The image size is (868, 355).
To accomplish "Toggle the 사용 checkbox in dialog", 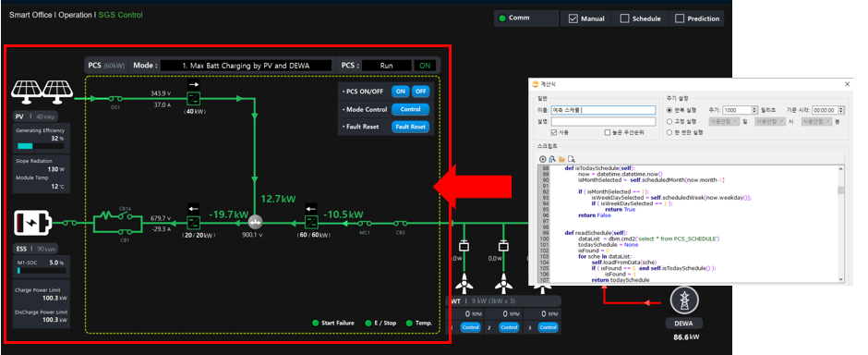I will click(554, 133).
